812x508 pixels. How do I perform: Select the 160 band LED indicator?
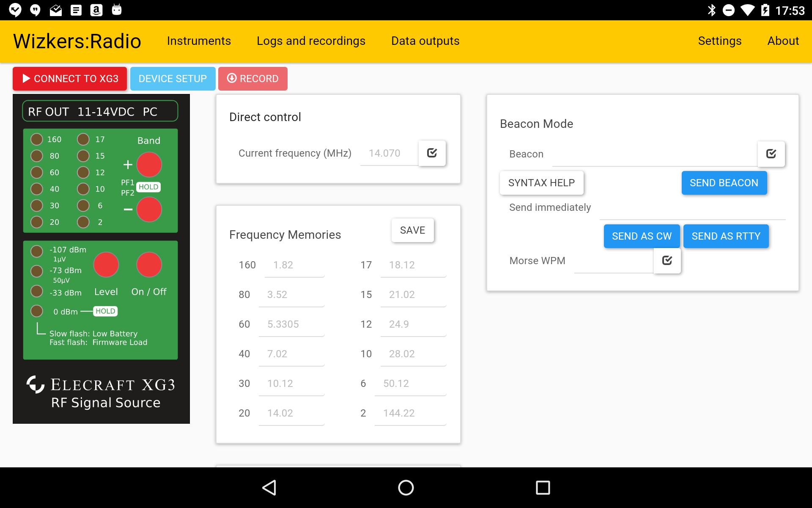click(x=37, y=139)
